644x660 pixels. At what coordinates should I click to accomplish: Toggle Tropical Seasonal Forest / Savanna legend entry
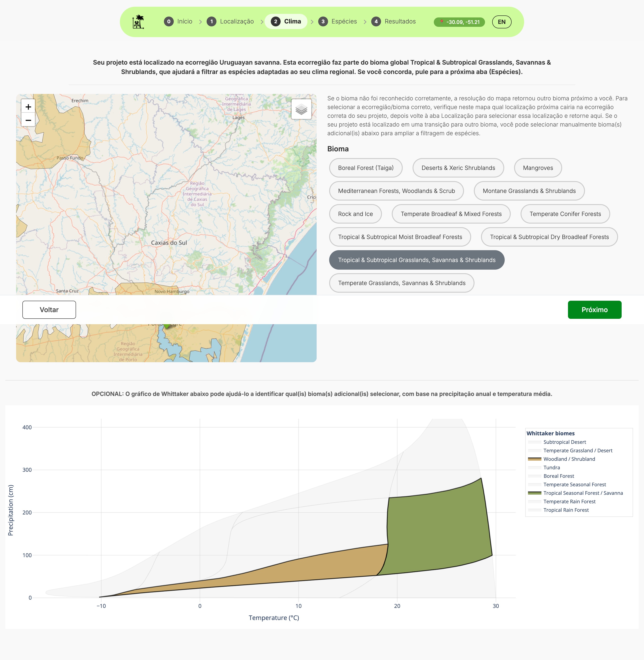tap(583, 493)
